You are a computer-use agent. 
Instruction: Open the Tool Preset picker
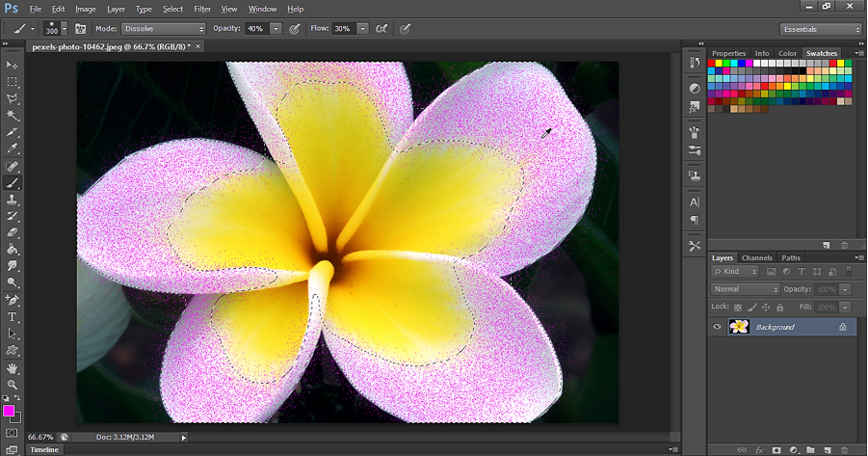(x=23, y=29)
